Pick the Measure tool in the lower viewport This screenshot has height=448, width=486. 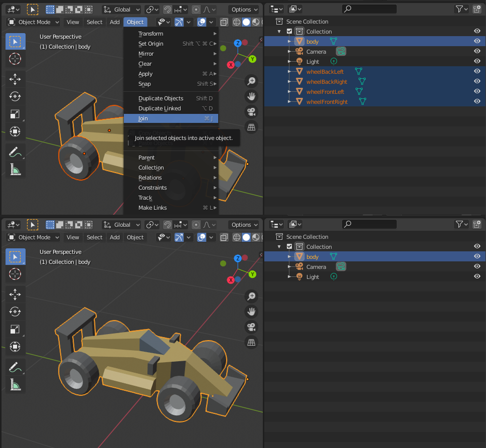(x=15, y=385)
